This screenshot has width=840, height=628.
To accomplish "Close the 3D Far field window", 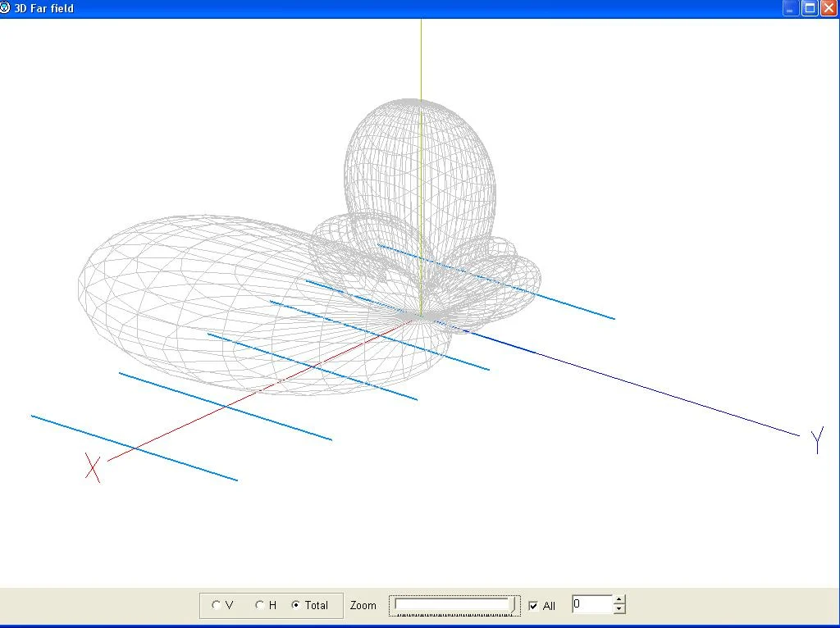I will (x=829, y=8).
